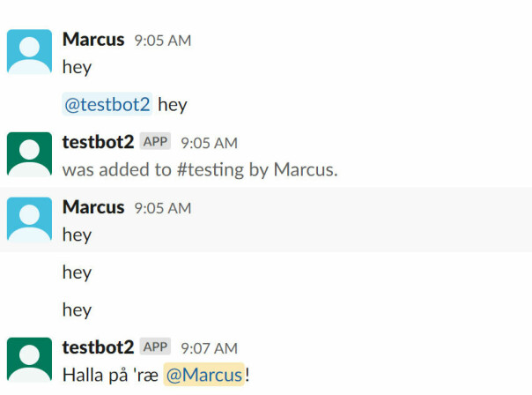
Task: Select the 'hey' text in the highlighted message
Action: tap(77, 235)
